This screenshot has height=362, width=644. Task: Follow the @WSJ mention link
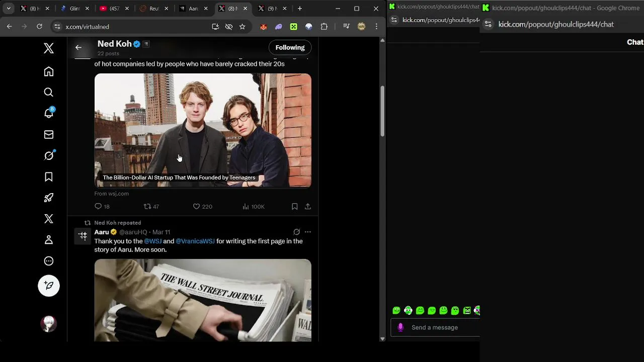click(153, 241)
